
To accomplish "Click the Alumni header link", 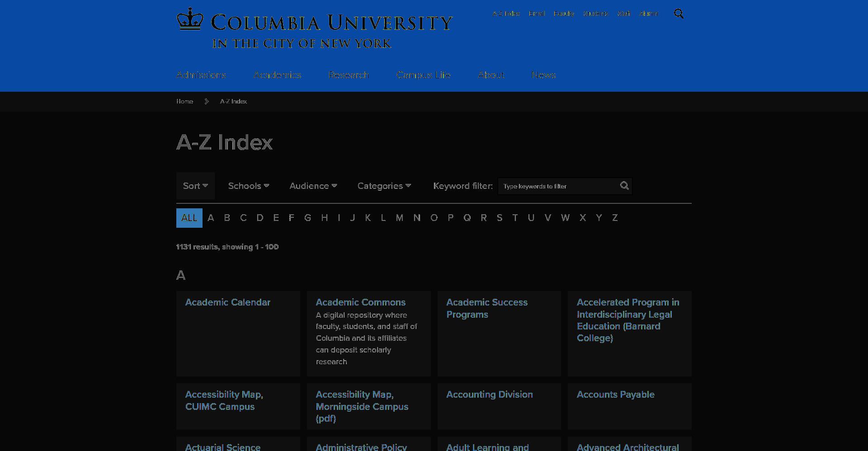I will (649, 14).
